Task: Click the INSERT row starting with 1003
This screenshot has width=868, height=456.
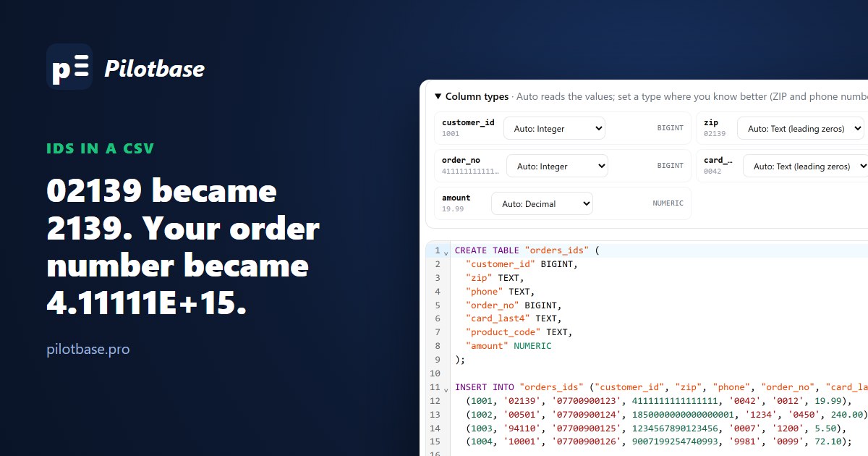Action: 657,428
